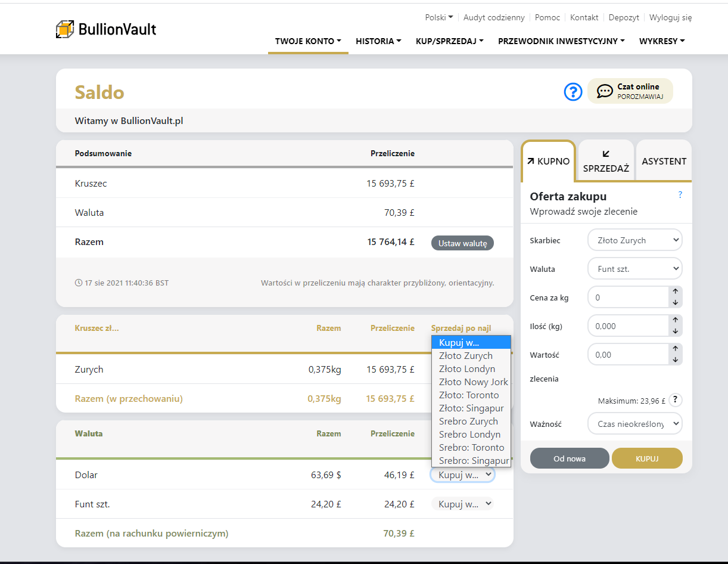Expand the Ważność Czas nieokreślony dropdown
Viewport: 728px width, 564px height.
pyautogui.click(x=634, y=424)
